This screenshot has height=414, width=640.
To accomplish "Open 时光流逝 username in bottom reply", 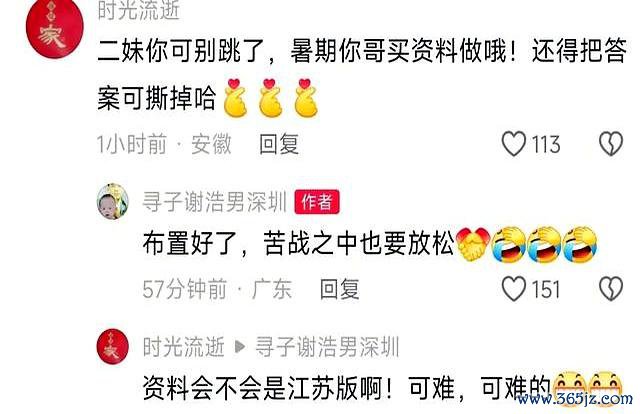I will [184, 347].
